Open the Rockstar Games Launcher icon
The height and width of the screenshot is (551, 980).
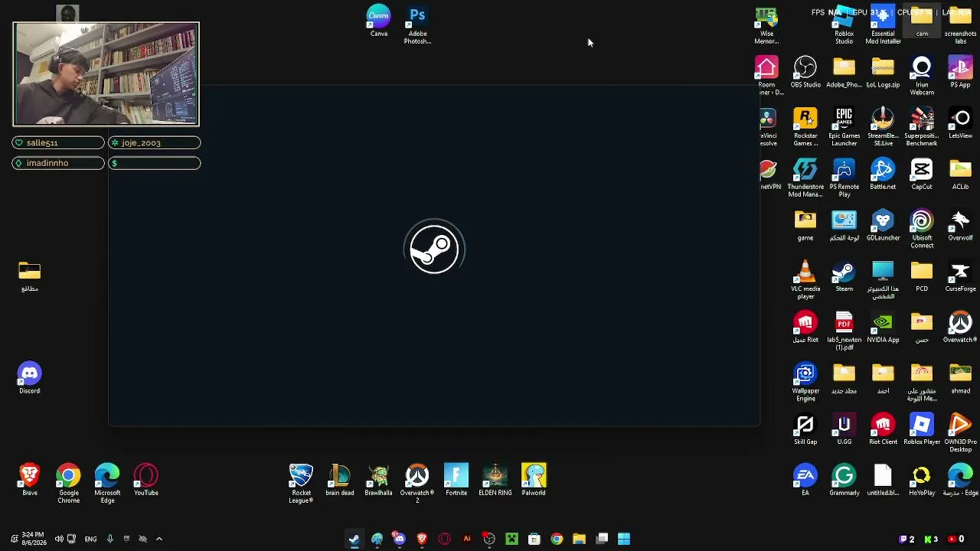click(805, 127)
